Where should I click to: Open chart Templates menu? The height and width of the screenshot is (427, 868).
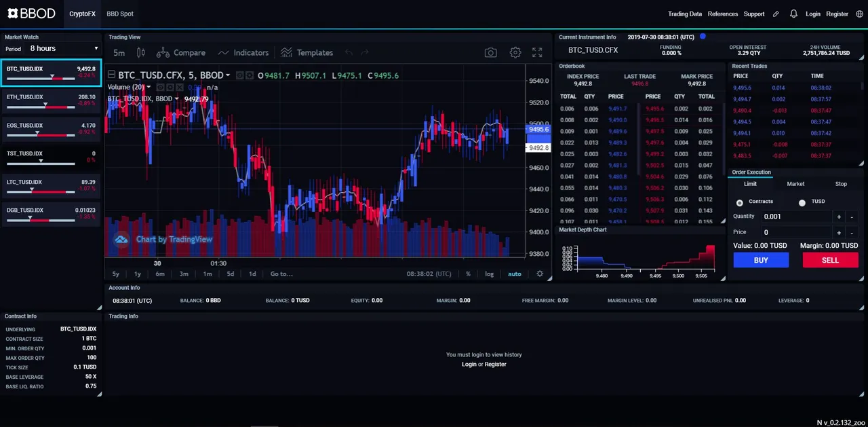tap(307, 52)
